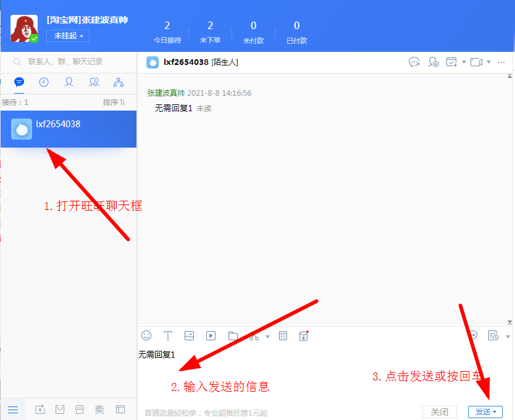Open the emoji smiley picker
515x420 pixels.
click(x=146, y=335)
